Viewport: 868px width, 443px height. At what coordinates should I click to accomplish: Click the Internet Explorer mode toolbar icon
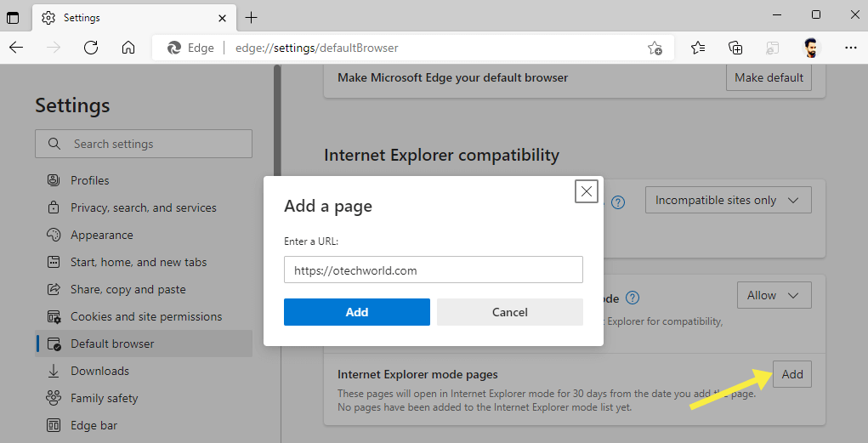(772, 48)
